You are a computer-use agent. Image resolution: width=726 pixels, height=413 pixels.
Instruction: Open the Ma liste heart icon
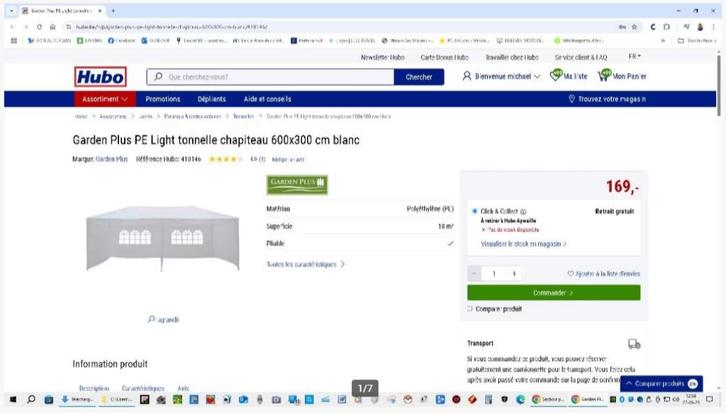click(x=556, y=76)
